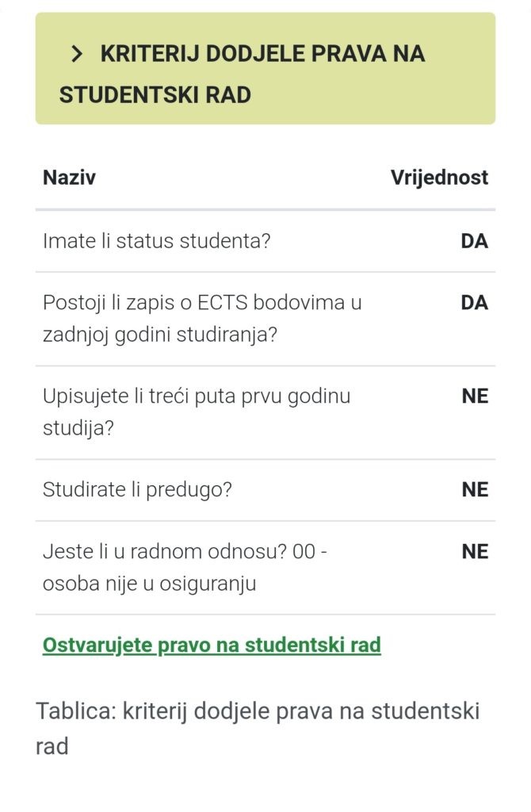The height and width of the screenshot is (812, 531).
Task: Click the 'Studirate li predugo?' row label
Action: point(137,489)
